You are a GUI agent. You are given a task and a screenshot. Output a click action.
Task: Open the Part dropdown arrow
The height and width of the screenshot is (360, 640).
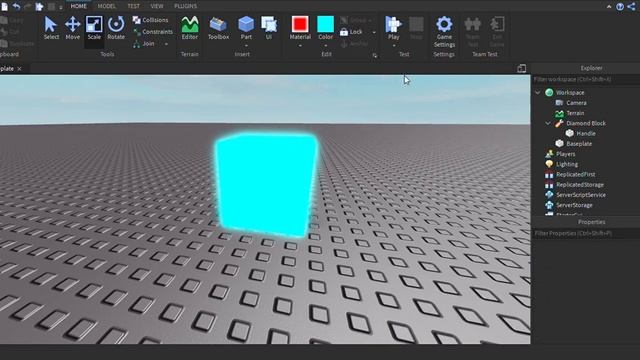point(246,46)
